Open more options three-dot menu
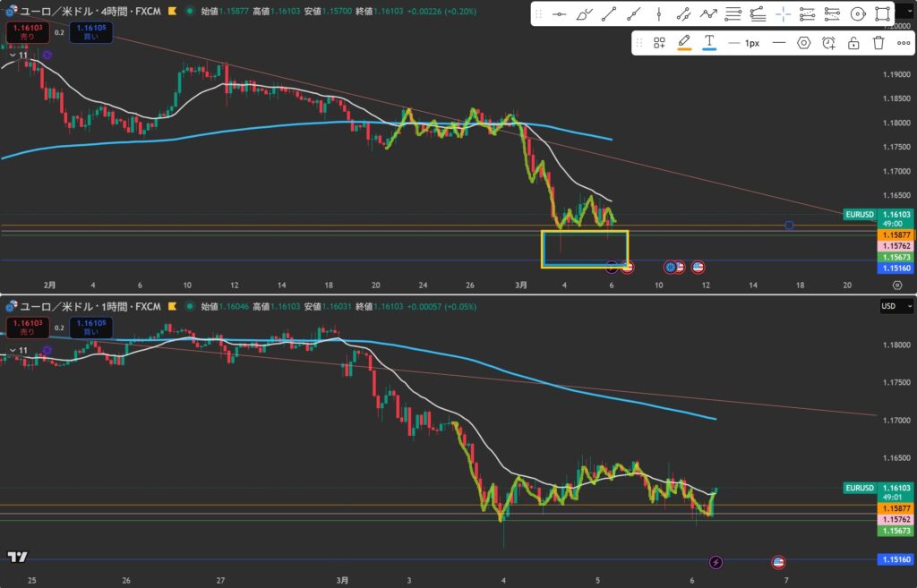 903,43
